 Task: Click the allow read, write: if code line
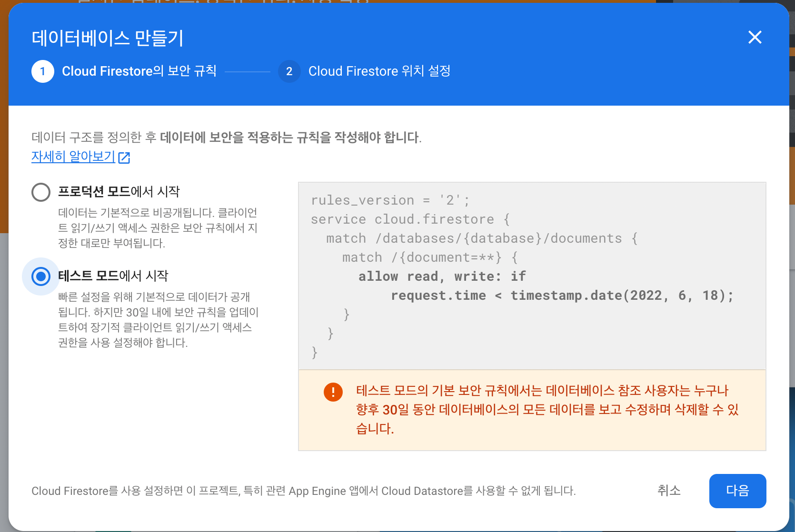[x=442, y=276]
